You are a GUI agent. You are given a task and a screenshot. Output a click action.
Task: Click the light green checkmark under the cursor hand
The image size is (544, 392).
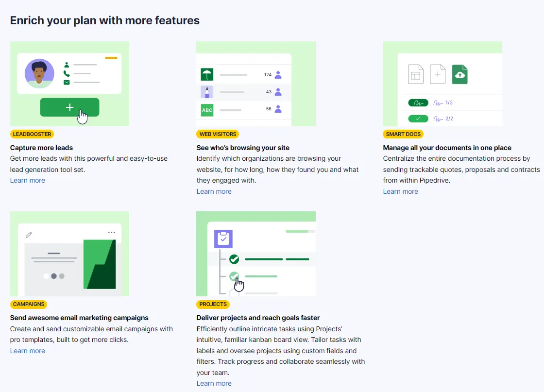coord(234,276)
